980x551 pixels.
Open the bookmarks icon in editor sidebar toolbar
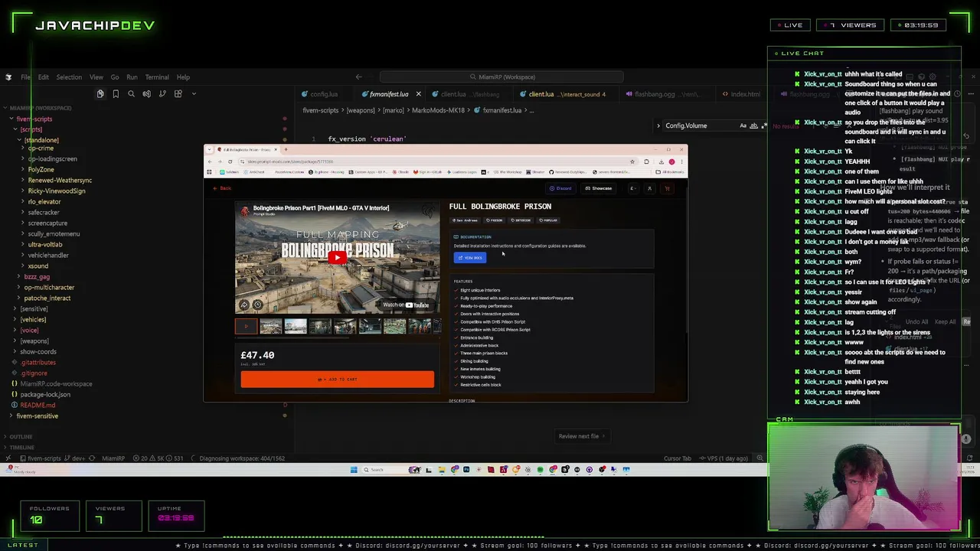click(x=116, y=93)
